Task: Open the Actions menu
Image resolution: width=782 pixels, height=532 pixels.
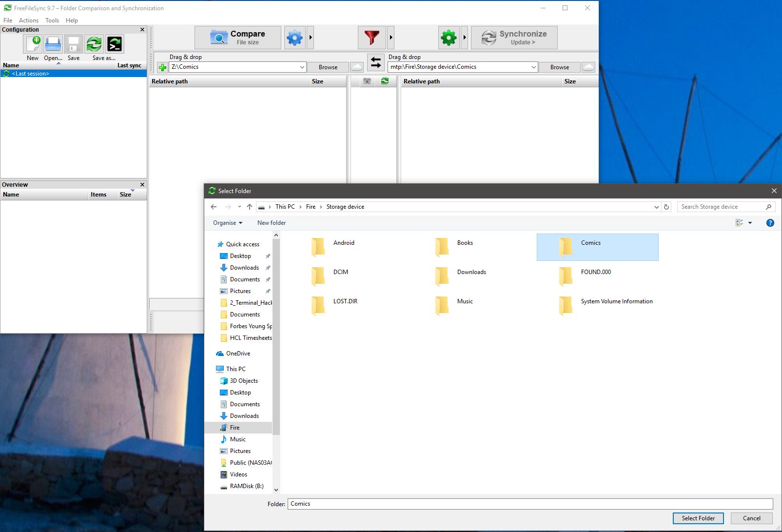Action: click(x=29, y=20)
